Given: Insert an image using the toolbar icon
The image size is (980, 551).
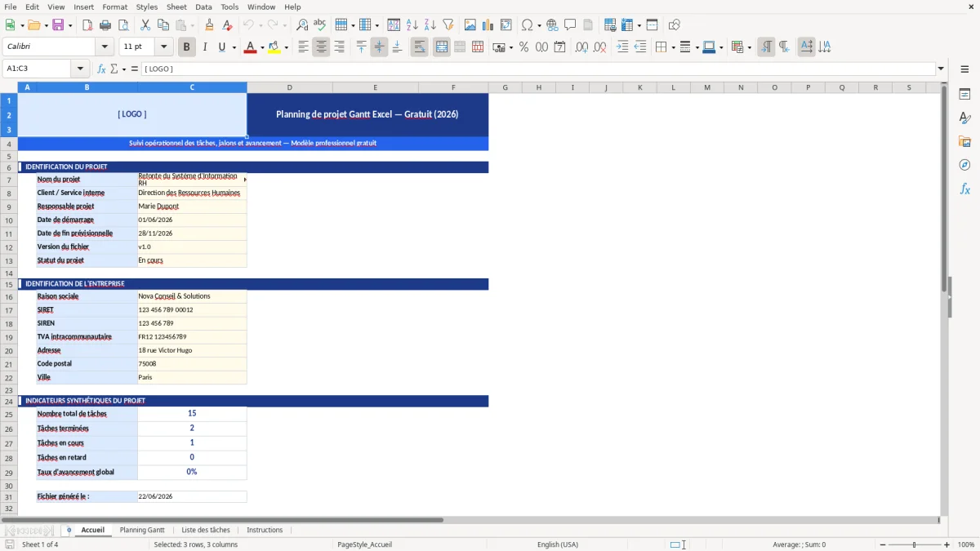Looking at the screenshot, I should pos(470,25).
